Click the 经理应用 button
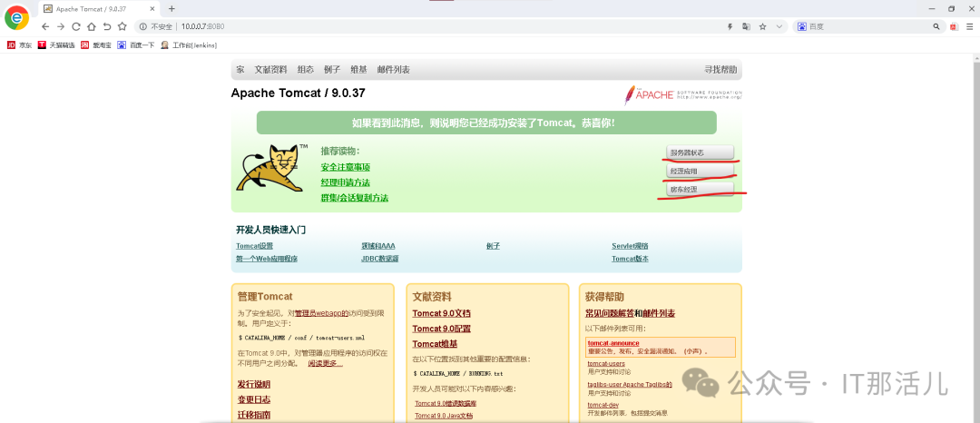The height and width of the screenshot is (423, 980). tap(700, 171)
